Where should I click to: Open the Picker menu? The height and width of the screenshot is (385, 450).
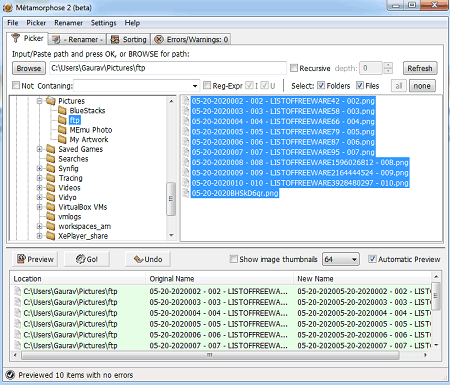[x=36, y=23]
